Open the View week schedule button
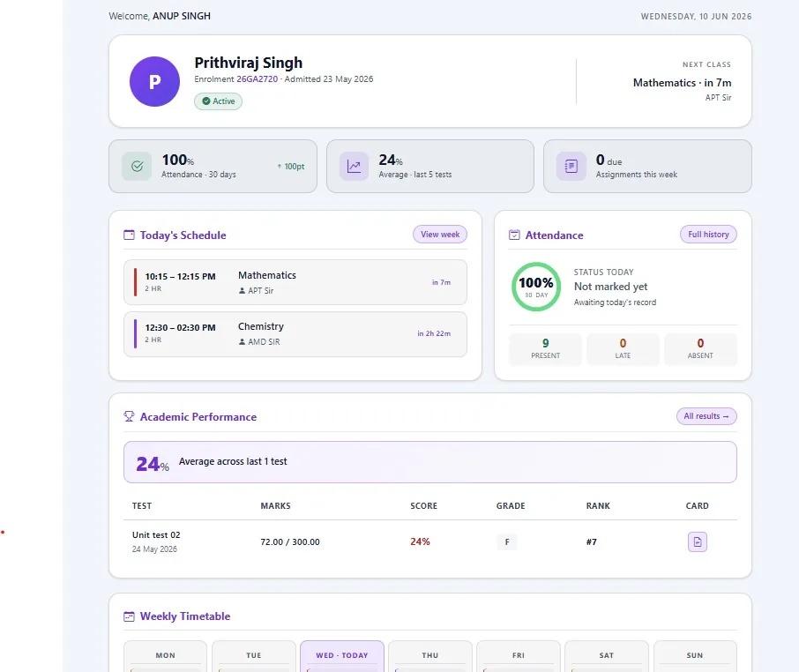Screen dimensions: 799x672 440,235
